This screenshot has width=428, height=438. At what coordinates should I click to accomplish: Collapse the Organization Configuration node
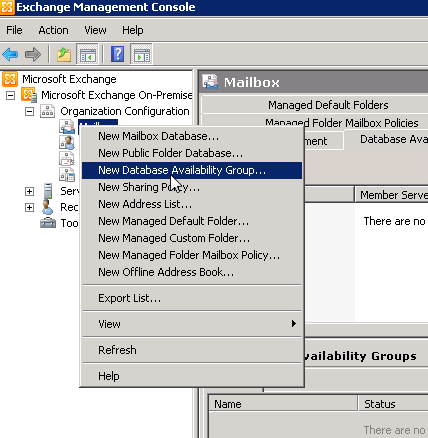29,112
